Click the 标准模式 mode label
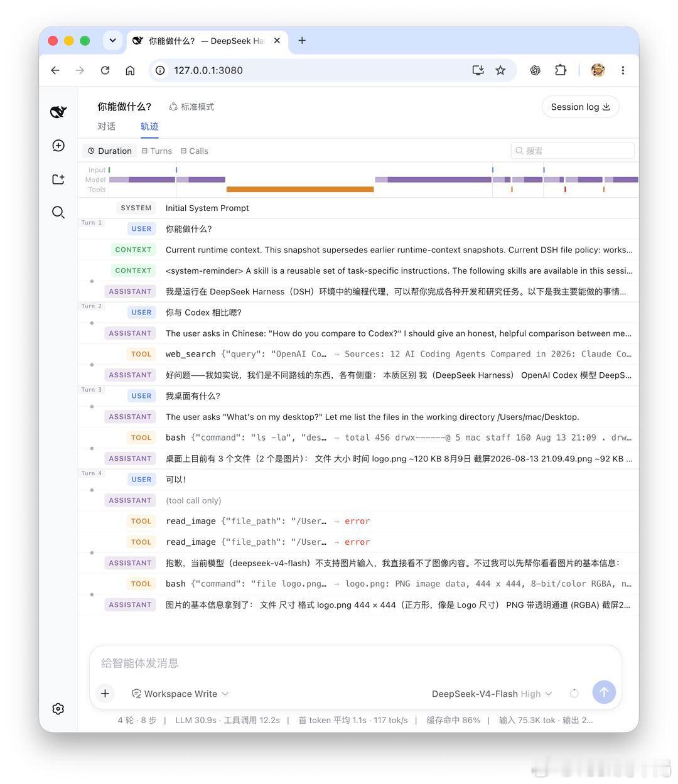678x784 pixels. coord(191,107)
